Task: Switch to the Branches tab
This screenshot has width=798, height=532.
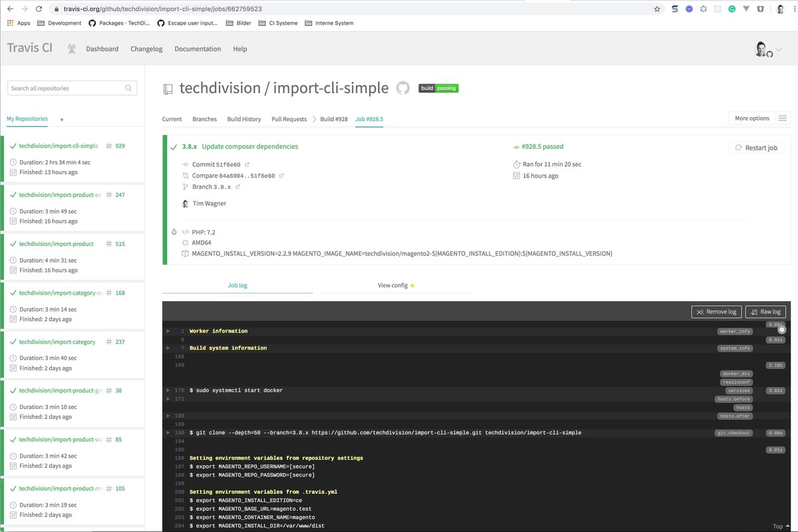Action: 204,119
